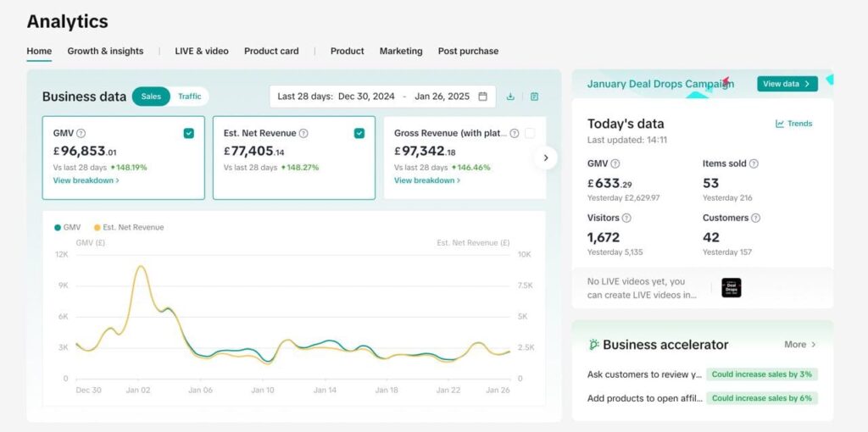Image resolution: width=868 pixels, height=432 pixels.
Task: Uncheck the GMV metric checkbox
Action: coord(188,133)
